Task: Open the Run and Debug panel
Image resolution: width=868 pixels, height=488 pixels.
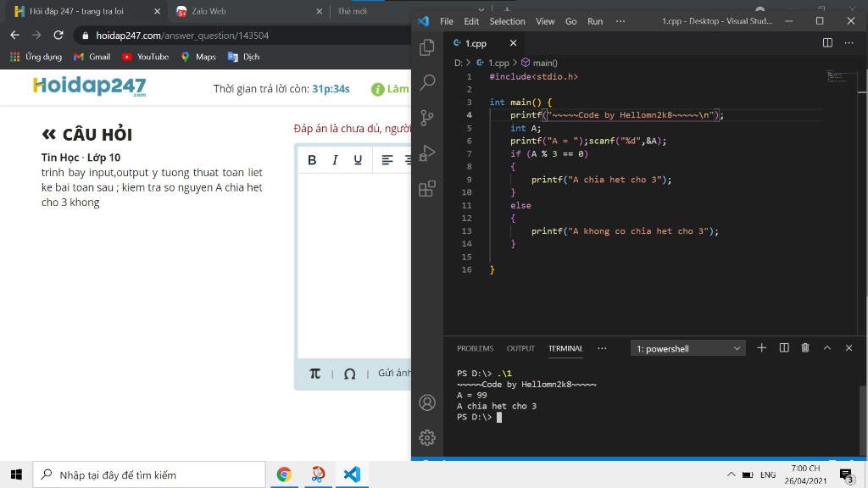Action: (x=427, y=152)
